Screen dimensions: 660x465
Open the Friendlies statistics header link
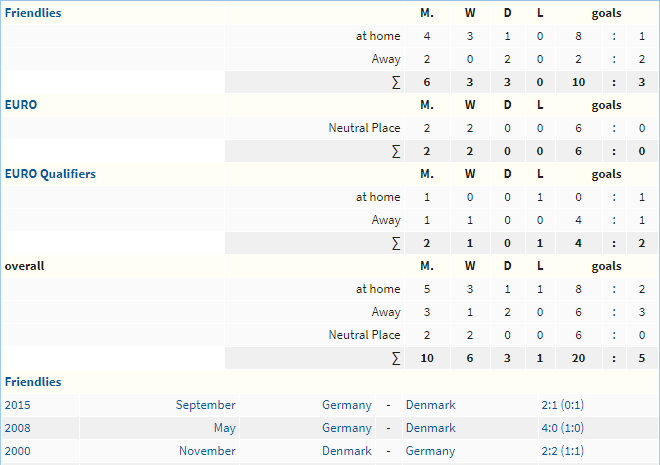(x=33, y=13)
